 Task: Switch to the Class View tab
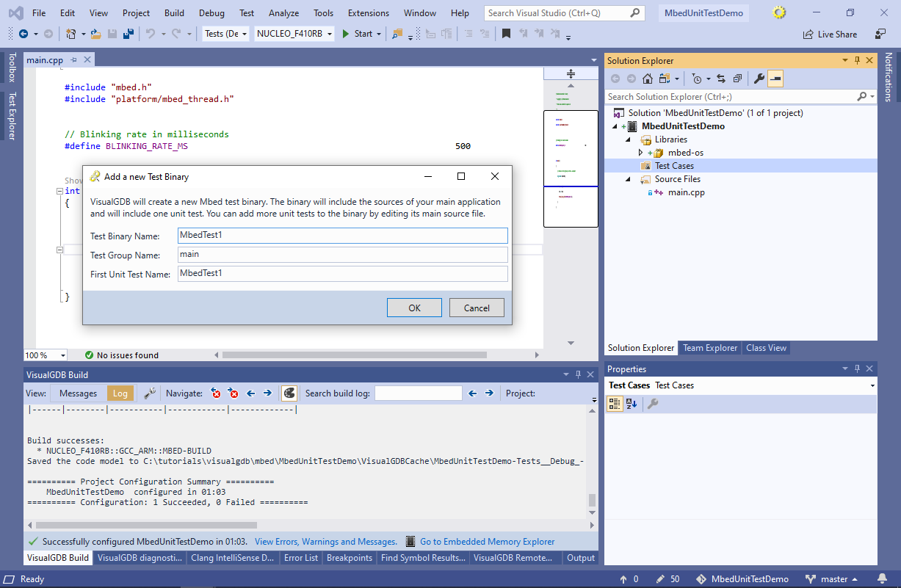[x=766, y=348]
